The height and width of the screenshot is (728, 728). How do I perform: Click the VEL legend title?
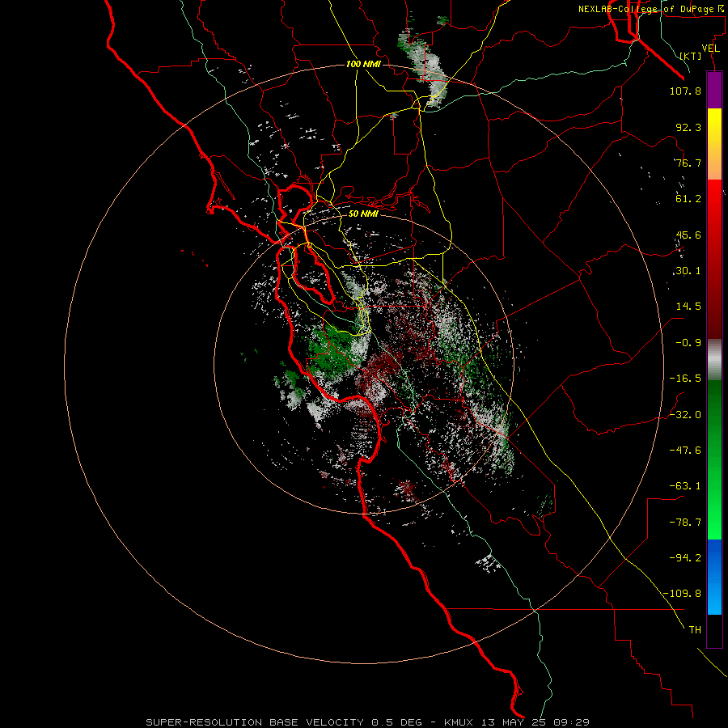[710, 49]
